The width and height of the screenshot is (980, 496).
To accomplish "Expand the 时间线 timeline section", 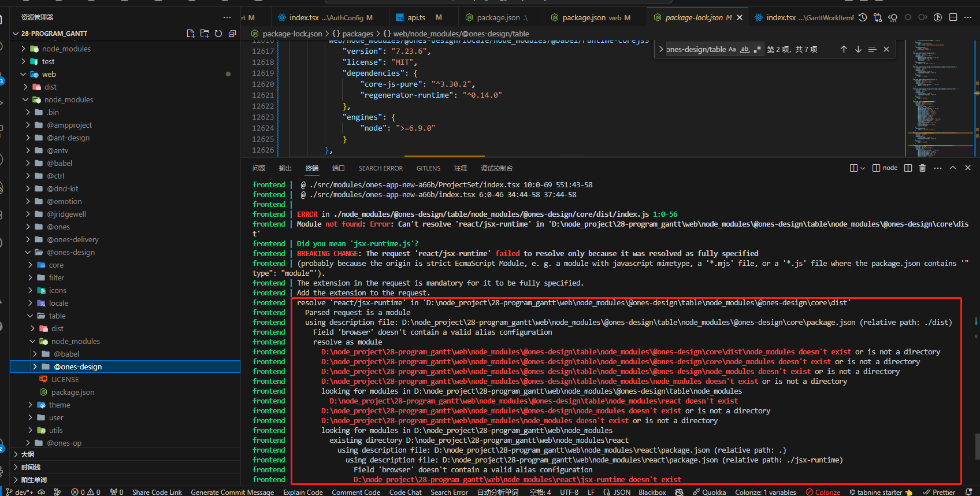I will [x=125, y=467].
